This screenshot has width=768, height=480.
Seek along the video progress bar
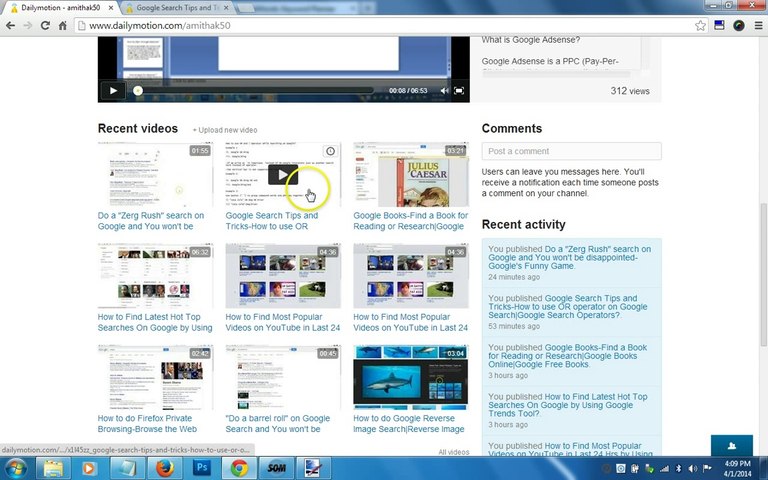255,91
